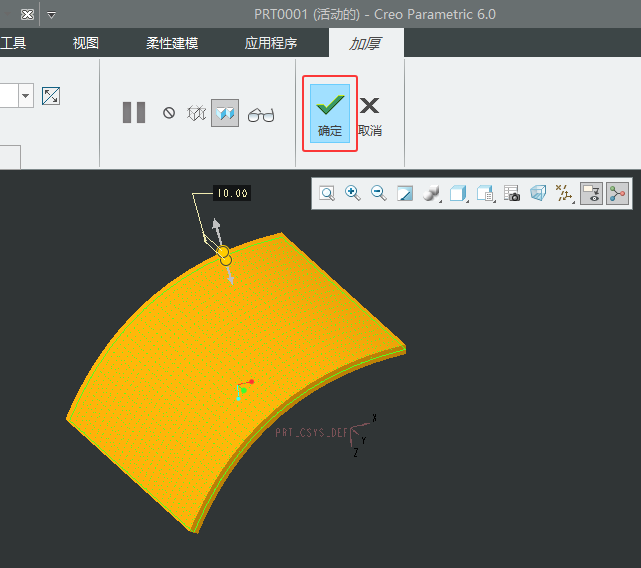
Task: Select the no-preview circle icon
Action: [169, 113]
